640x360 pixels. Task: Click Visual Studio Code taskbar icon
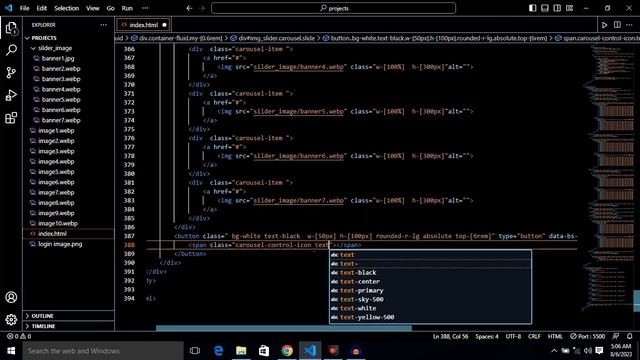pos(310,351)
